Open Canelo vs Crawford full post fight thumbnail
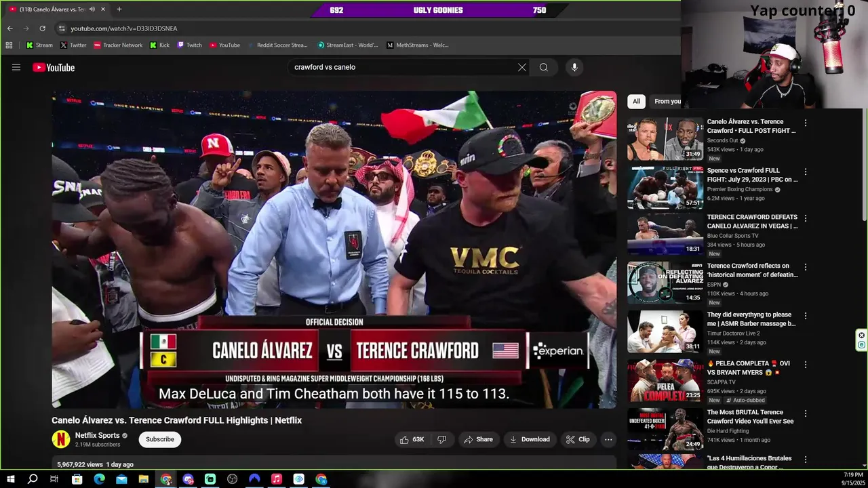 [x=665, y=139]
